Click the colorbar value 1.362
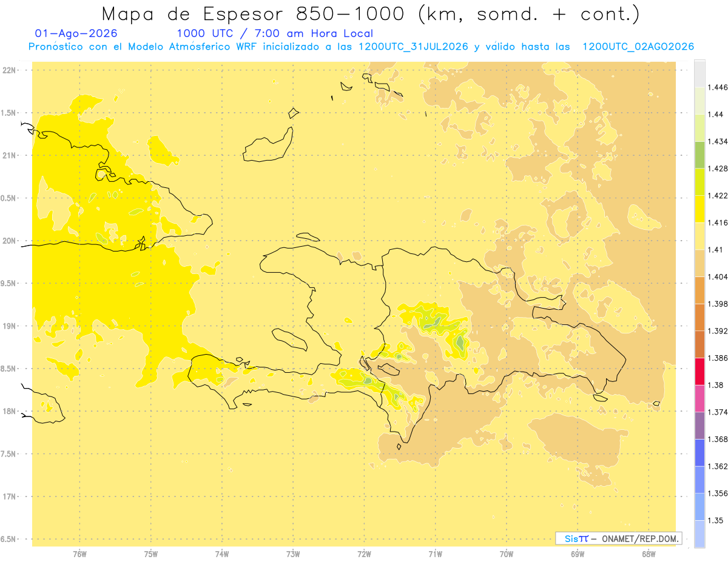This screenshot has height=562, width=728. 719,466
